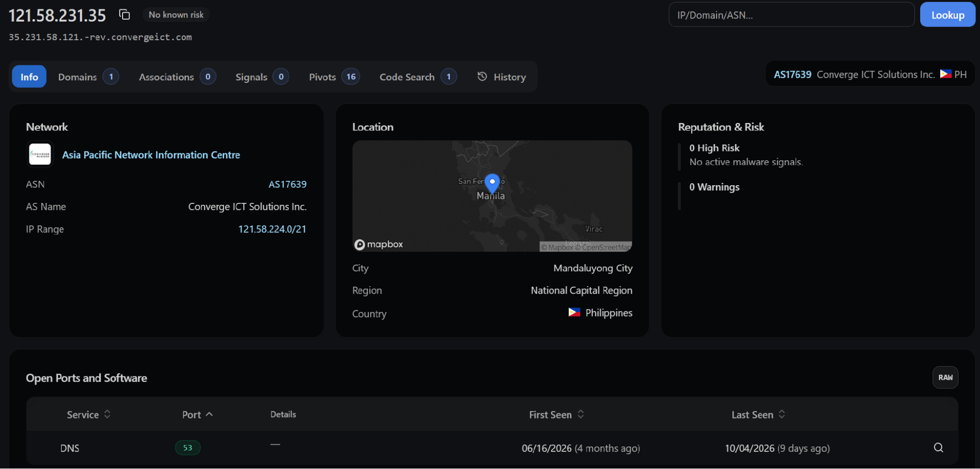Sort the table by Last Seen
The width and height of the screenshot is (980, 469).
(x=758, y=415)
